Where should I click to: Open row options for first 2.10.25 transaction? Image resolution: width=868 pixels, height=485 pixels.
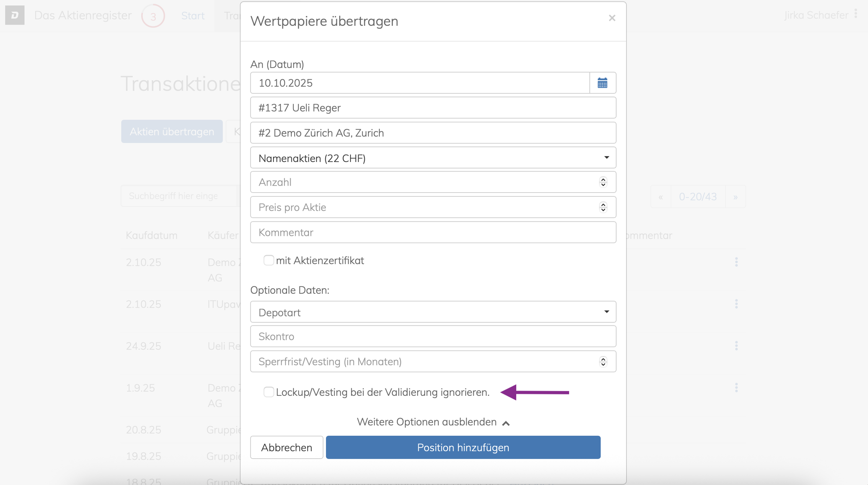tap(736, 262)
